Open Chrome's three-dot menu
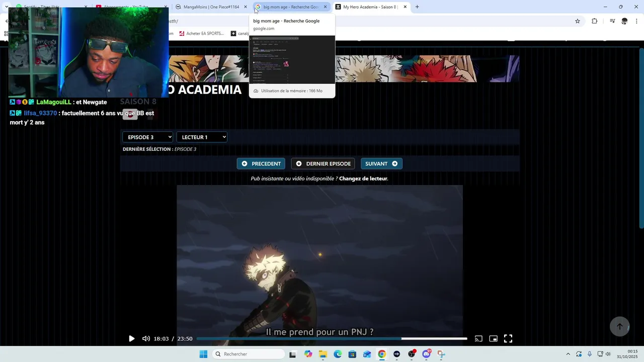This screenshot has height=362, width=644. (x=637, y=21)
